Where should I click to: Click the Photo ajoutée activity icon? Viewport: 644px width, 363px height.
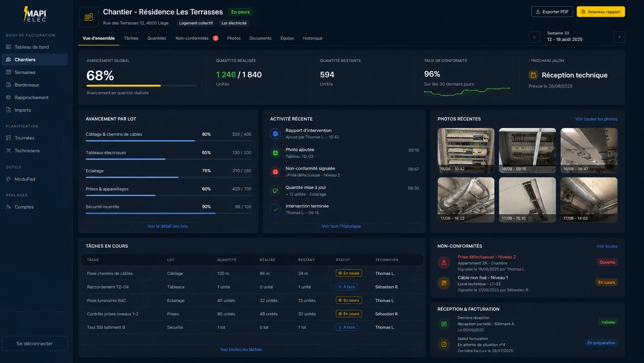point(275,153)
